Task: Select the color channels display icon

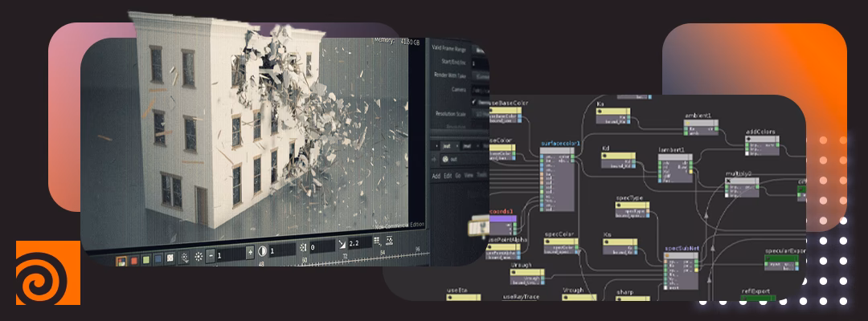Action: tap(121, 259)
